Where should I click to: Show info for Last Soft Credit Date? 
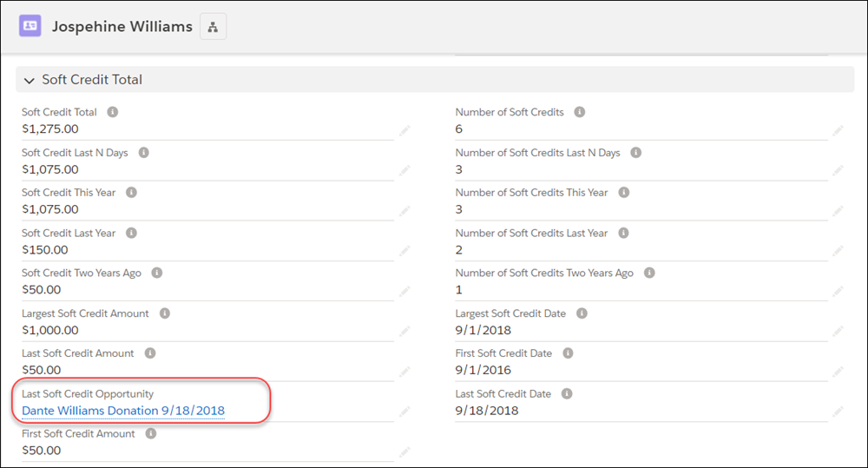point(567,393)
